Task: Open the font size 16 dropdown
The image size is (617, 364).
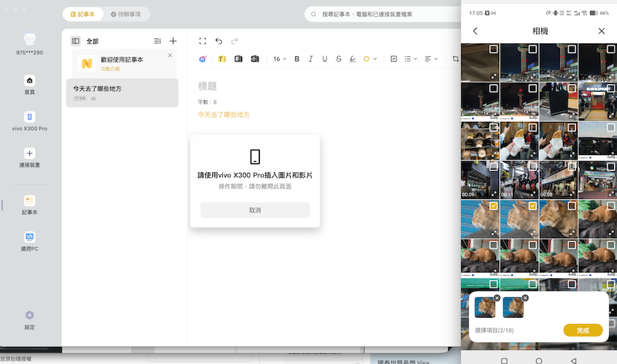Action: click(x=279, y=59)
